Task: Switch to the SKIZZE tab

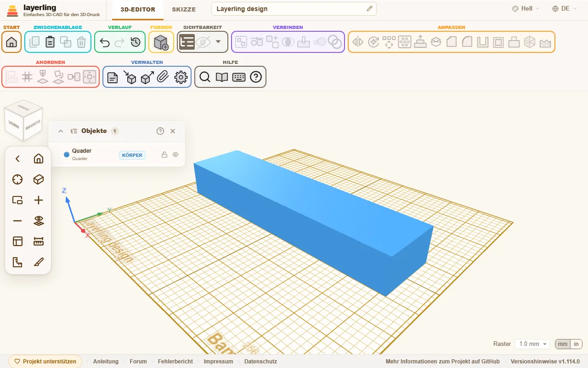Action: pos(184,9)
